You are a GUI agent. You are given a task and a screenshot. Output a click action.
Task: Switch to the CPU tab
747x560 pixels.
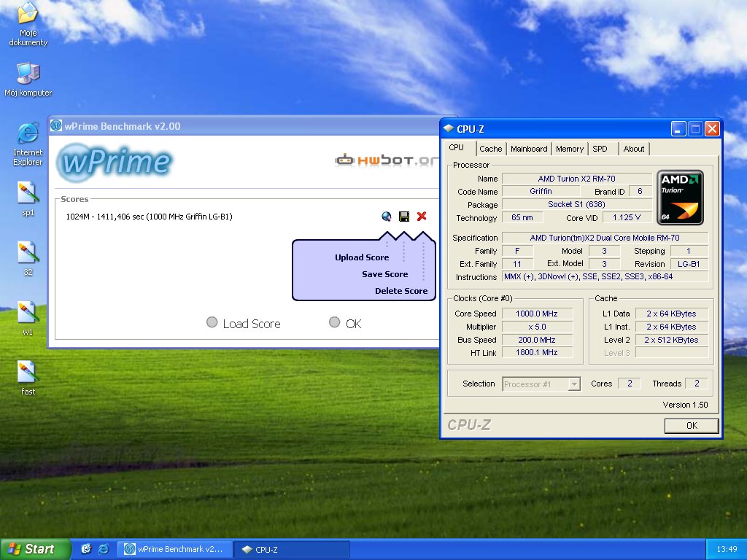tap(457, 147)
